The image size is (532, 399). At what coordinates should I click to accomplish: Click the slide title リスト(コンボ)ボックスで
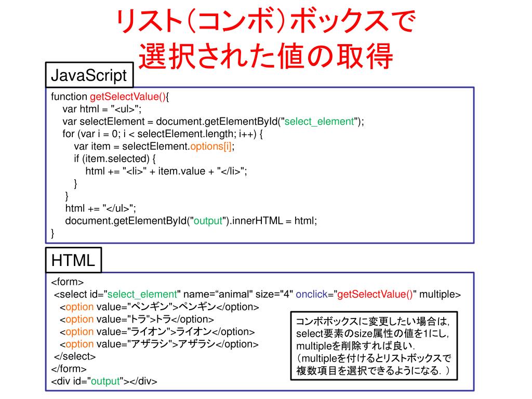[265, 21]
